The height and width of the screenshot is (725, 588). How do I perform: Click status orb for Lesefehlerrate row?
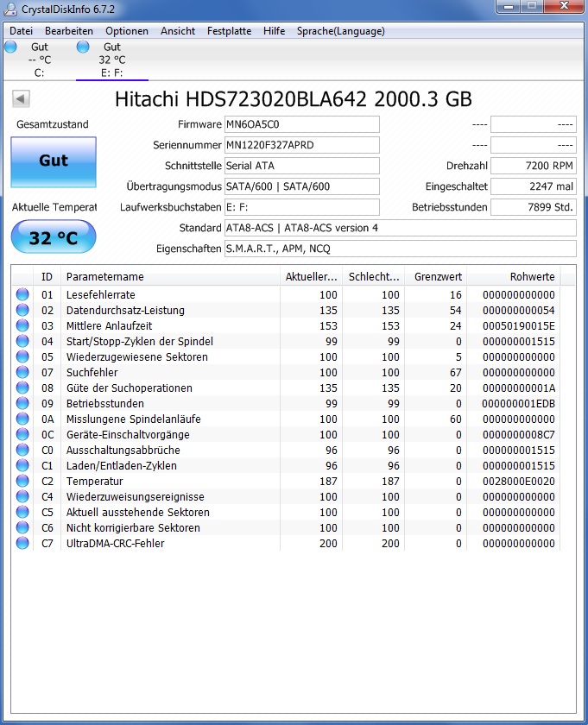(22, 294)
